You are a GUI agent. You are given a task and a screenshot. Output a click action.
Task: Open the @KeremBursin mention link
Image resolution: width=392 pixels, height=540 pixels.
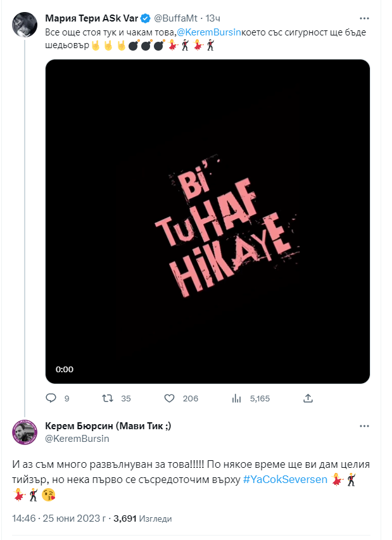click(201, 30)
